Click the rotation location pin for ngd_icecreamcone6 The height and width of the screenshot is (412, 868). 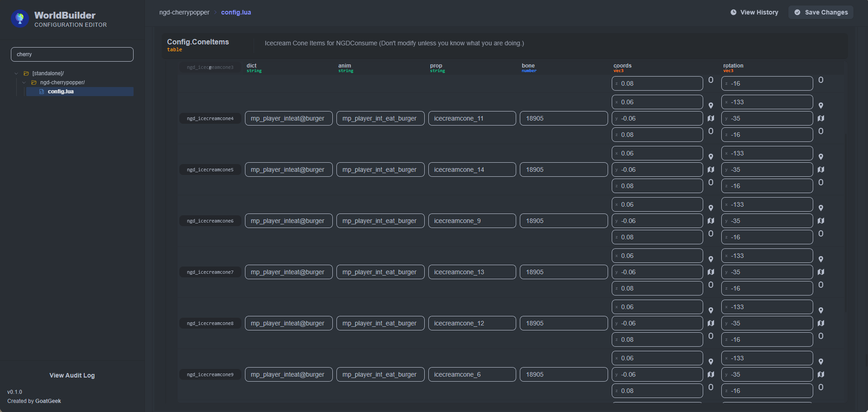coord(821,208)
